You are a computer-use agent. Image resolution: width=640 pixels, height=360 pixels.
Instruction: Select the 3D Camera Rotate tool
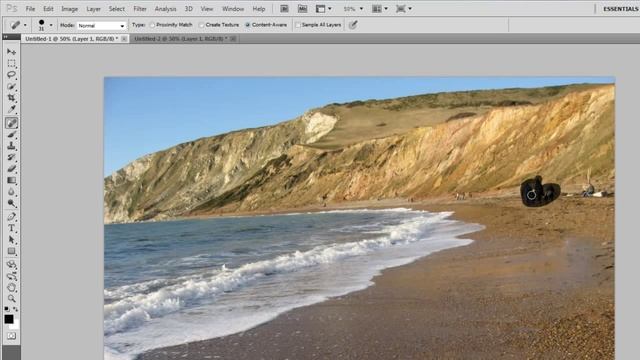(11, 276)
